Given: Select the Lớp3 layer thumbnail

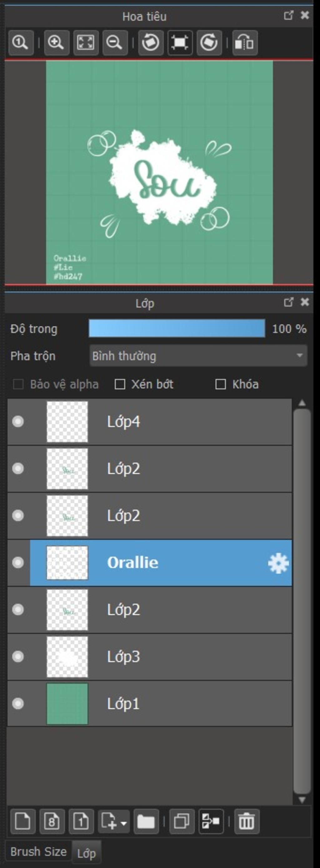Looking at the screenshot, I should [67, 656].
